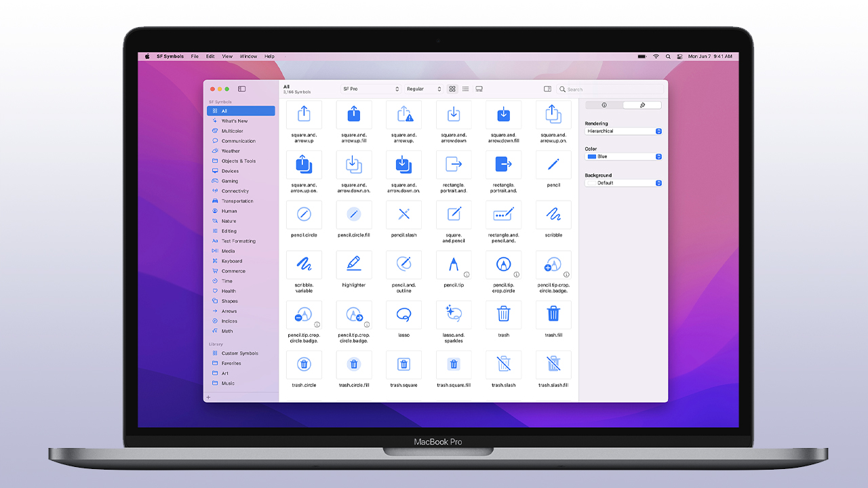Select the trash.slash symbol

click(503, 365)
